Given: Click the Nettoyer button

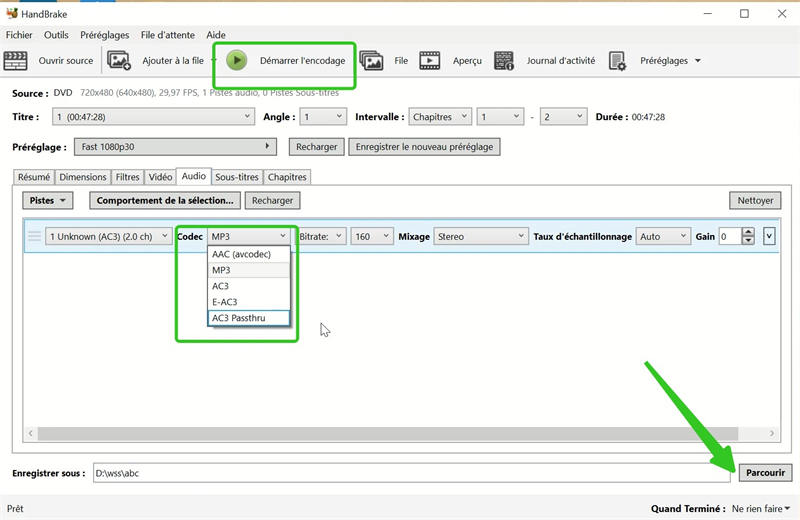Looking at the screenshot, I should 755,201.
